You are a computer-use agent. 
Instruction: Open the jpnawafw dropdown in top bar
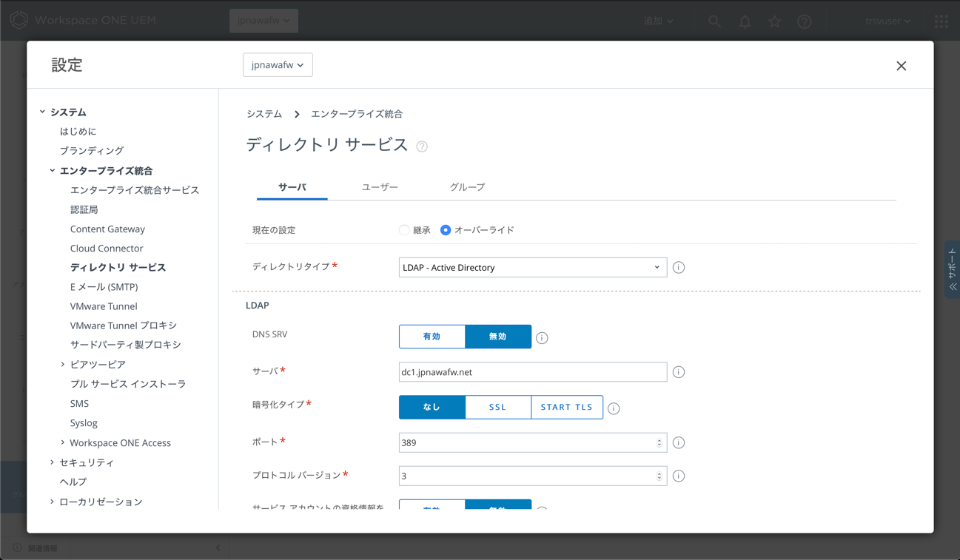[x=264, y=21]
